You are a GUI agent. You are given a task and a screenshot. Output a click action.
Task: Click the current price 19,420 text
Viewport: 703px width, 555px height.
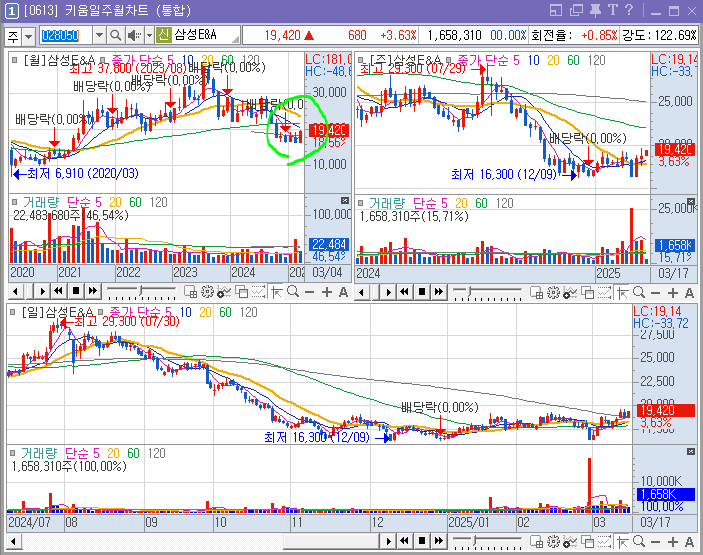tap(282, 35)
